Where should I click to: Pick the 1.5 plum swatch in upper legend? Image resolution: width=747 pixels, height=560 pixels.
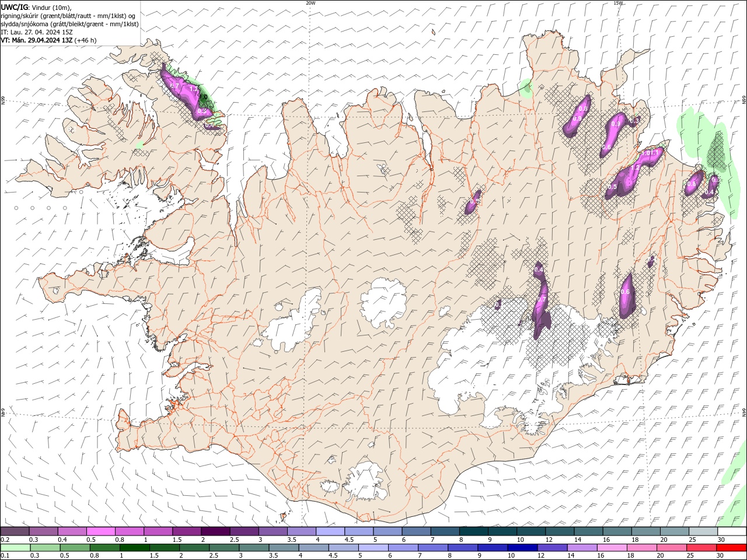[186, 531]
